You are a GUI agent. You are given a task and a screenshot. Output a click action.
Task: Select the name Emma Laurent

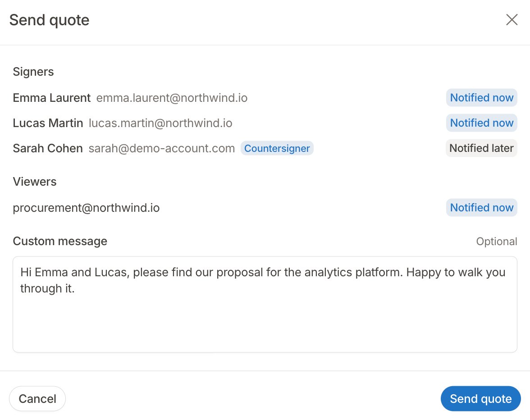pos(52,98)
